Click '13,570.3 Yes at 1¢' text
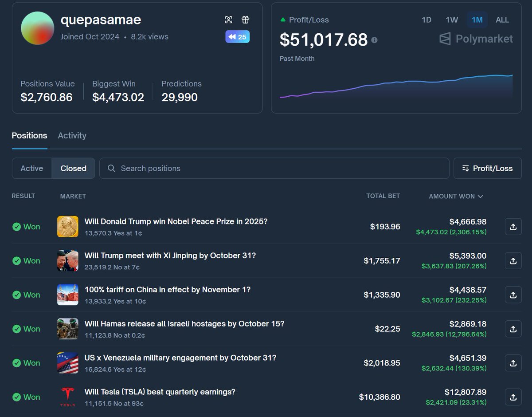The height and width of the screenshot is (417, 532). point(113,233)
